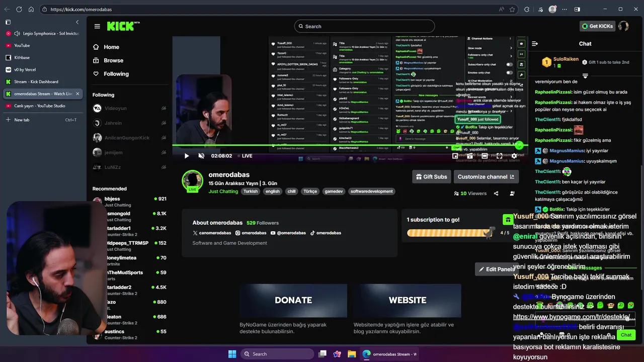Click the channel avatar with LIVE badge
Viewport: 644px width, 362px height.
192,181
